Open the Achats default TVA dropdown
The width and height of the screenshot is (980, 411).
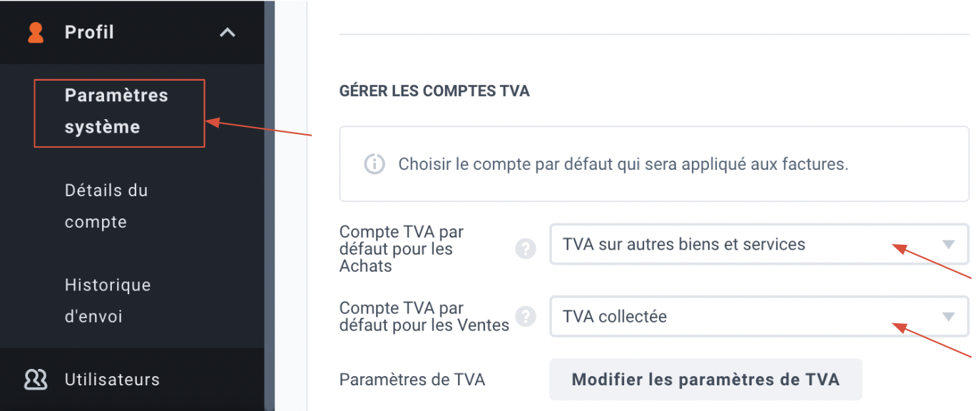click(759, 244)
